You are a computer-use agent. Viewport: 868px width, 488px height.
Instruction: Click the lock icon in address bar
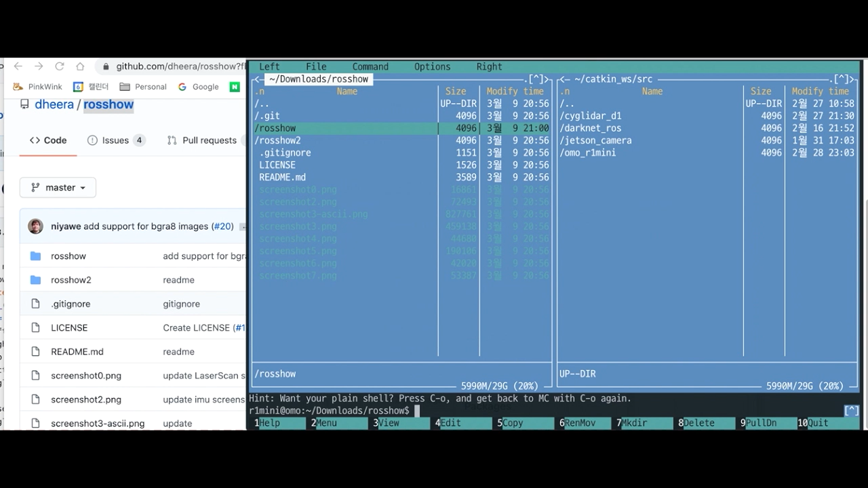pyautogui.click(x=106, y=66)
